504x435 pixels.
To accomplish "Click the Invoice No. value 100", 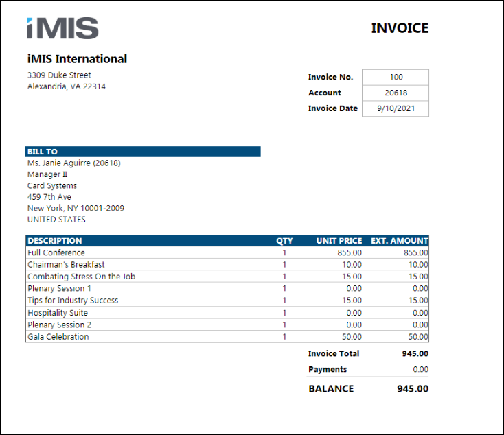I will (396, 77).
